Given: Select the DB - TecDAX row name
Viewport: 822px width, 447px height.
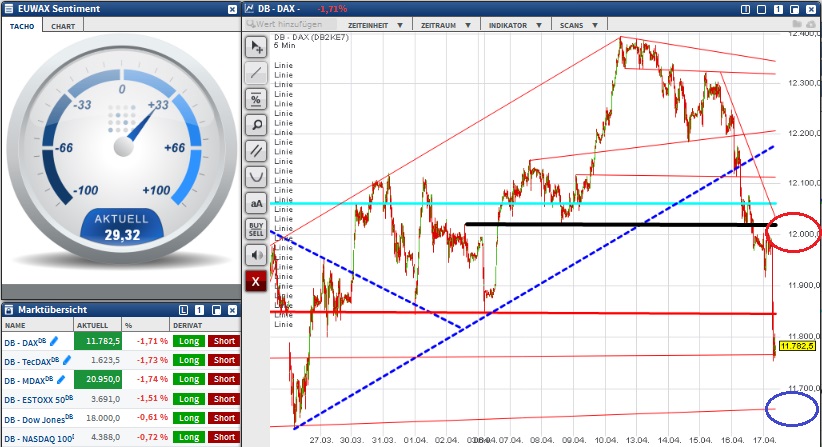Looking at the screenshot, I should pyautogui.click(x=31, y=362).
